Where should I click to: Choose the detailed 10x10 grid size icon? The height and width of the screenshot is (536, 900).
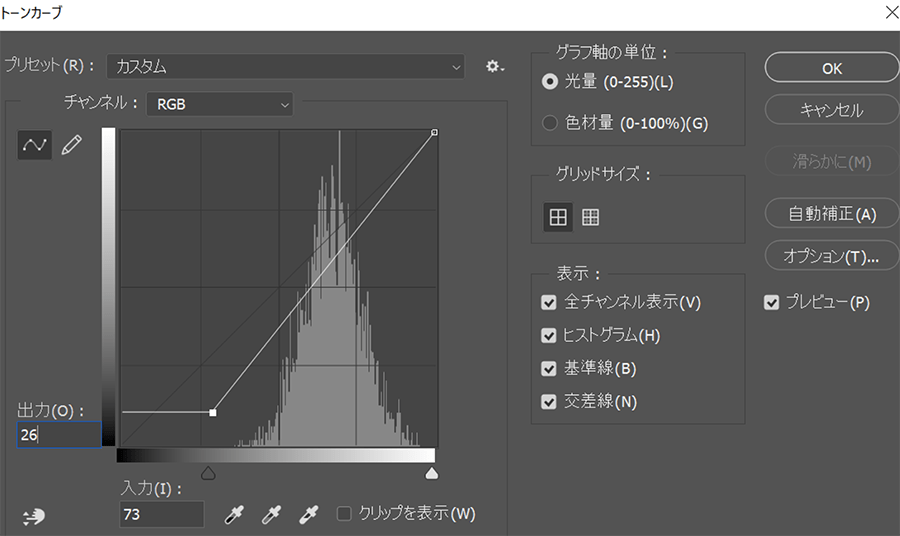pyautogui.click(x=591, y=217)
